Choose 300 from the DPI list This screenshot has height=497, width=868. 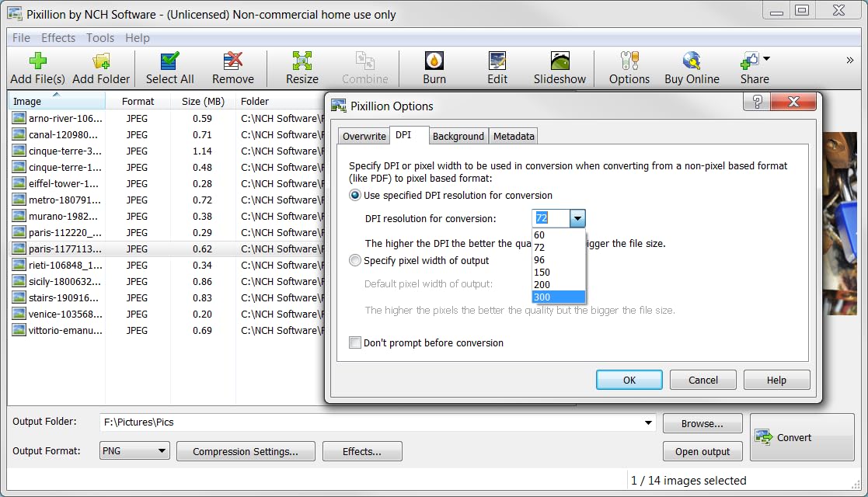click(x=559, y=297)
